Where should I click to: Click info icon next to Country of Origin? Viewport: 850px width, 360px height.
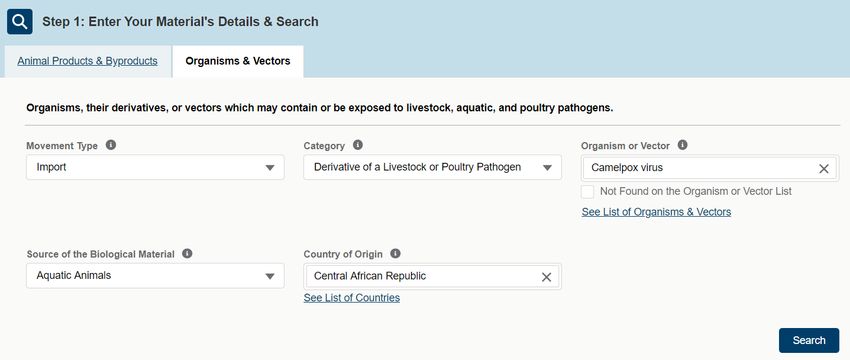(395, 253)
